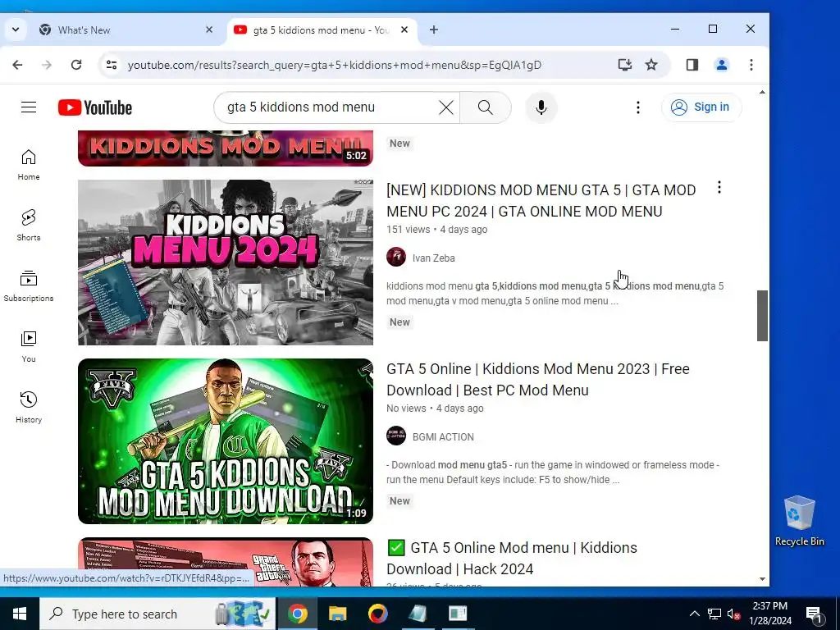
Task: Click the scrollbar down arrow
Action: 762,579
